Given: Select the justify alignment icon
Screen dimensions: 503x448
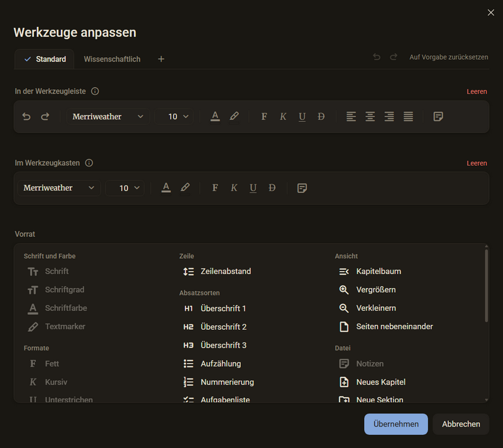Looking at the screenshot, I should tap(408, 116).
